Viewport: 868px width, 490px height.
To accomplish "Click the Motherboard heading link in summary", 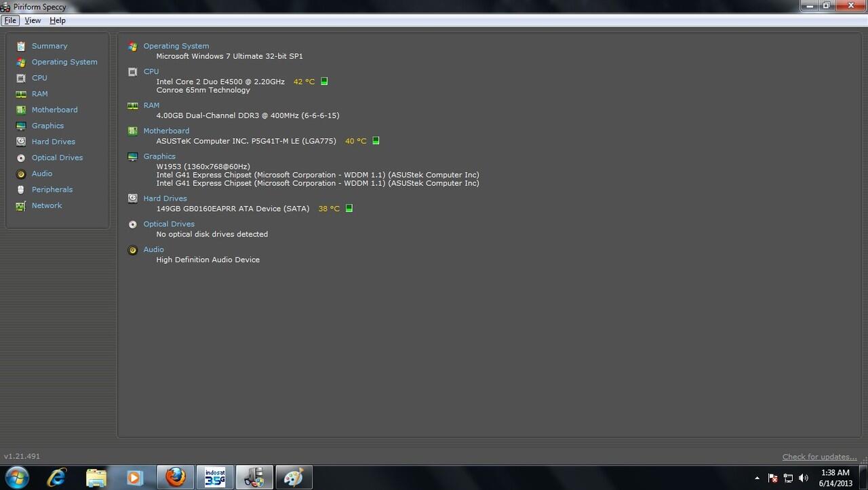I will tap(166, 131).
